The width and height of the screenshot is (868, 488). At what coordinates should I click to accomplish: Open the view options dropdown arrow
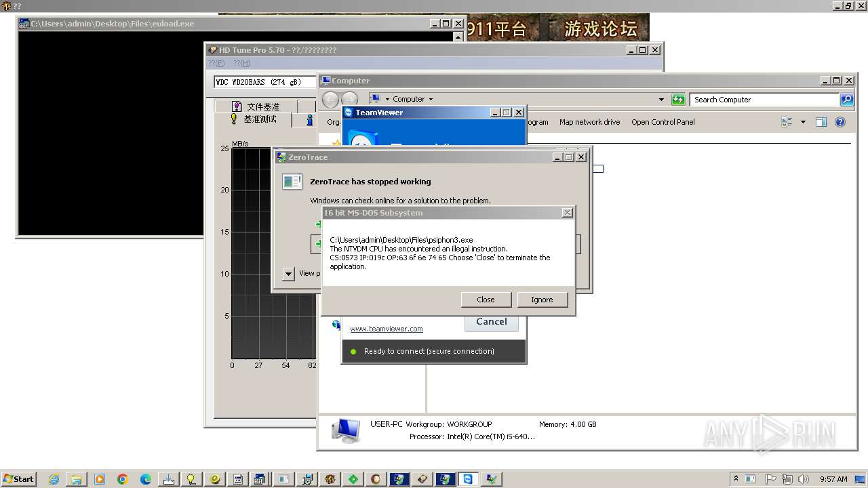804,122
